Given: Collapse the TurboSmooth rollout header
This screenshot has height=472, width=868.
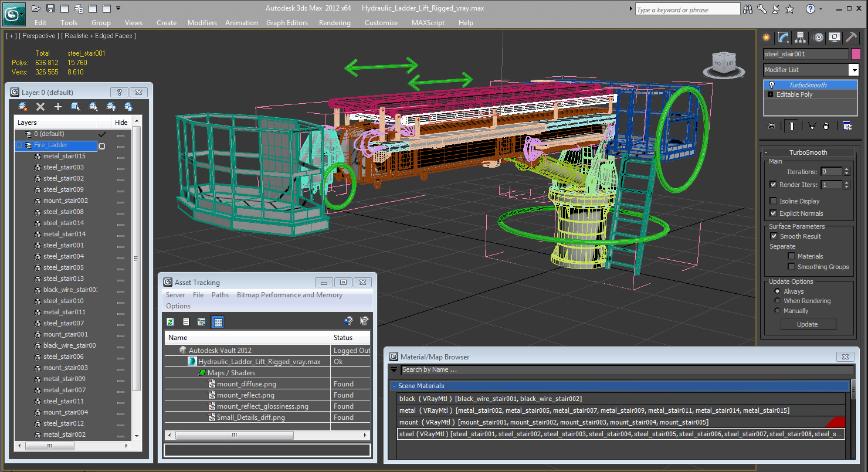Looking at the screenshot, I should tap(808, 152).
